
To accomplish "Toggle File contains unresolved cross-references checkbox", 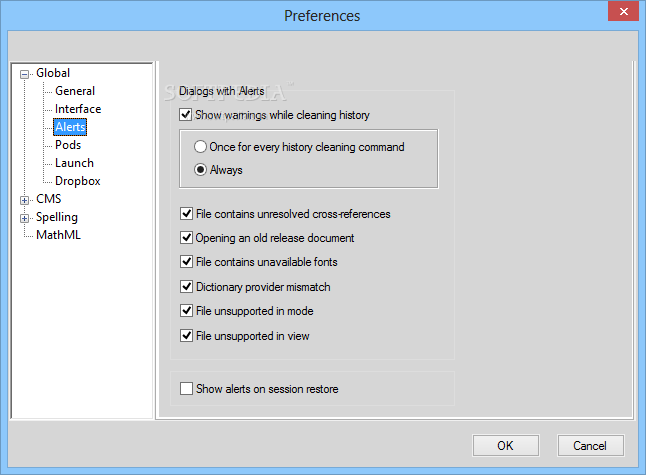I will [186, 213].
